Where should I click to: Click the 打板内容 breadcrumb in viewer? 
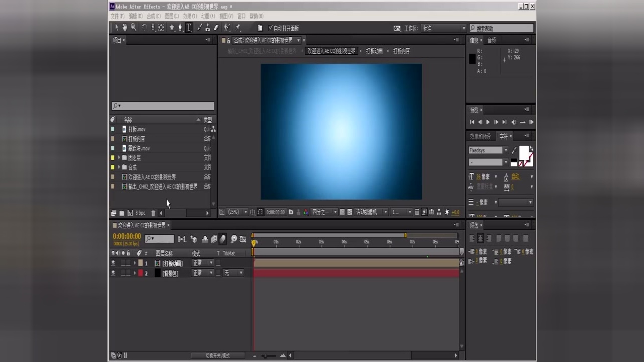(x=401, y=51)
